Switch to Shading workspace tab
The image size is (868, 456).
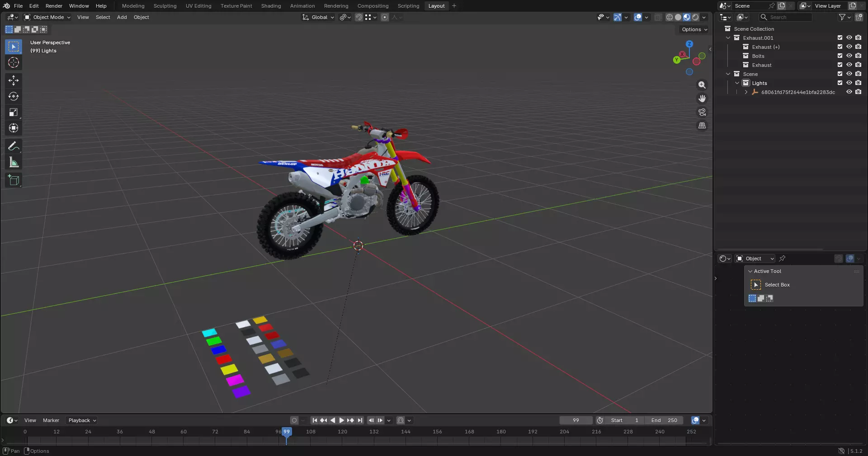click(x=271, y=6)
